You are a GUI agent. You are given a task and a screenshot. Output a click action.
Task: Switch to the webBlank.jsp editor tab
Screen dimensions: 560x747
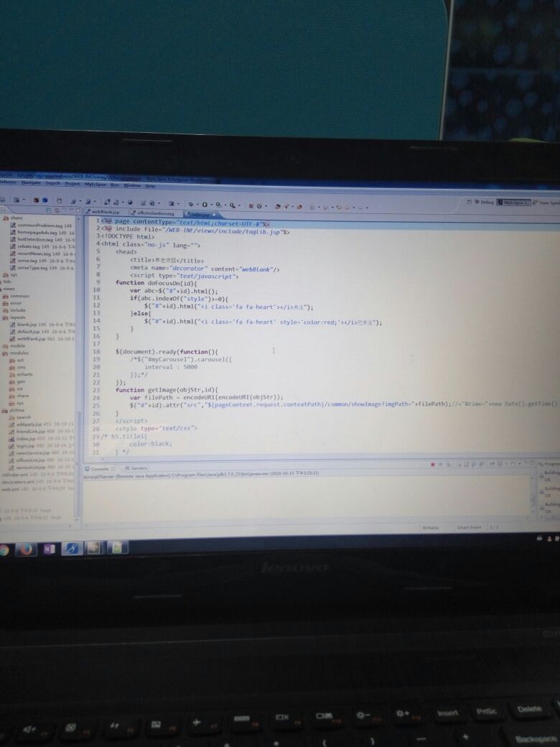pyautogui.click(x=104, y=213)
